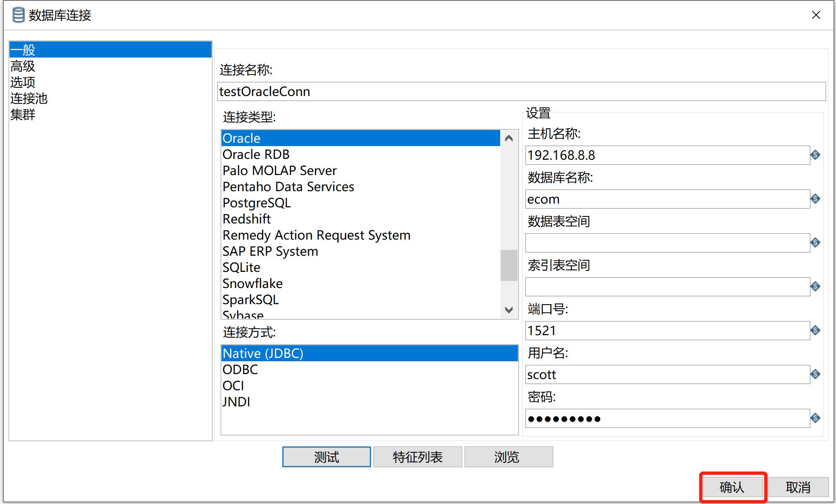This screenshot has height=504, width=836.
Task: Click the variable icon beside username field
Action: point(815,374)
